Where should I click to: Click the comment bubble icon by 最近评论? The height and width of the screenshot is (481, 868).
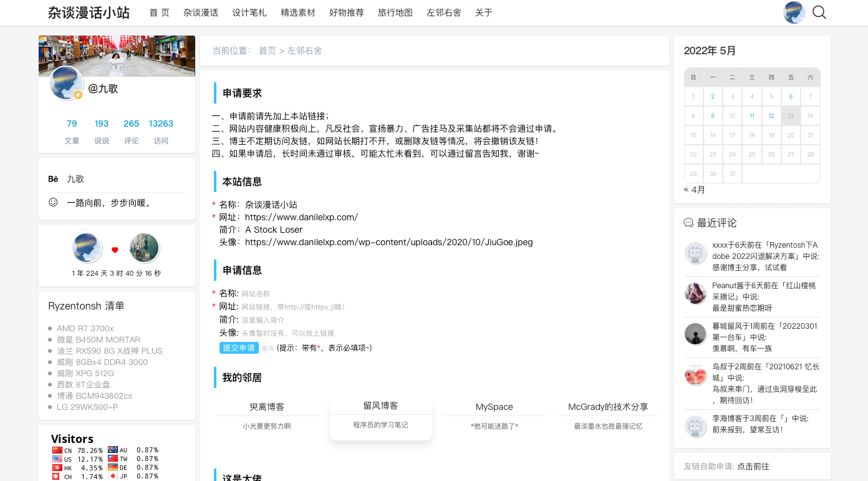pyautogui.click(x=688, y=223)
